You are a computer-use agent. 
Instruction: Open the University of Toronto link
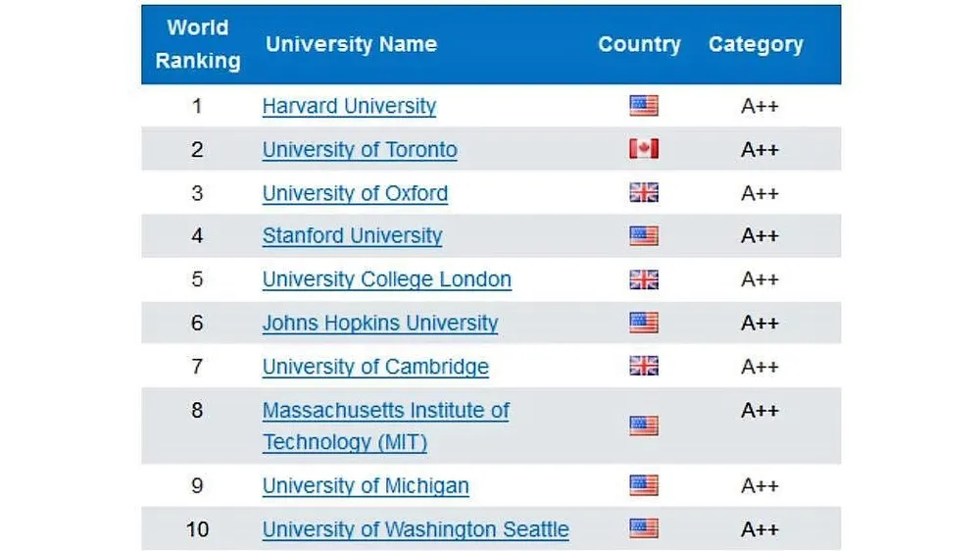[x=360, y=150]
